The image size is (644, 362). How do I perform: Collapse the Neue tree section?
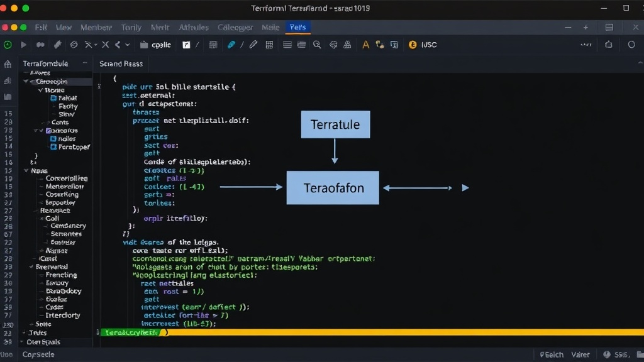point(26,171)
